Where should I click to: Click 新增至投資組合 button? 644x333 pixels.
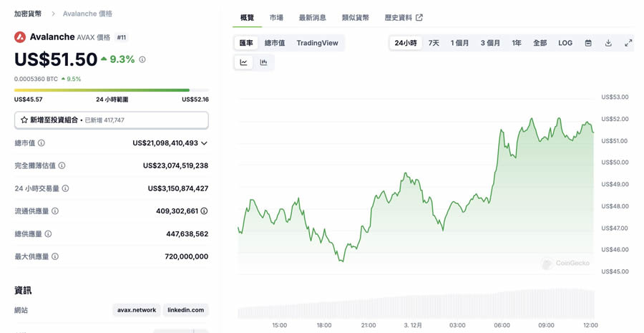pyautogui.click(x=112, y=120)
